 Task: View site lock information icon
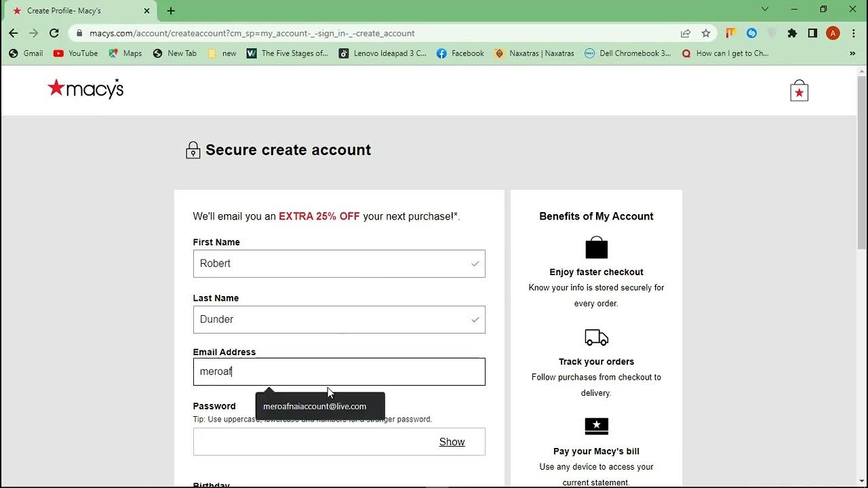pyautogui.click(x=80, y=33)
